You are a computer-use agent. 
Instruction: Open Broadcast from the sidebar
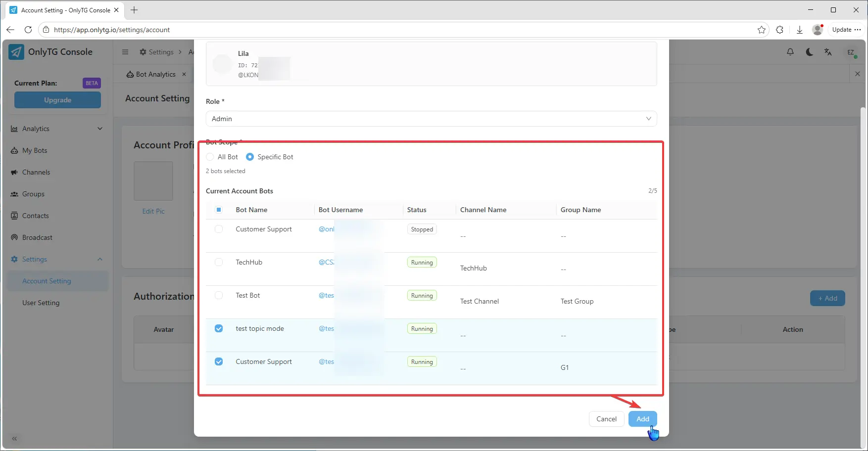click(37, 237)
